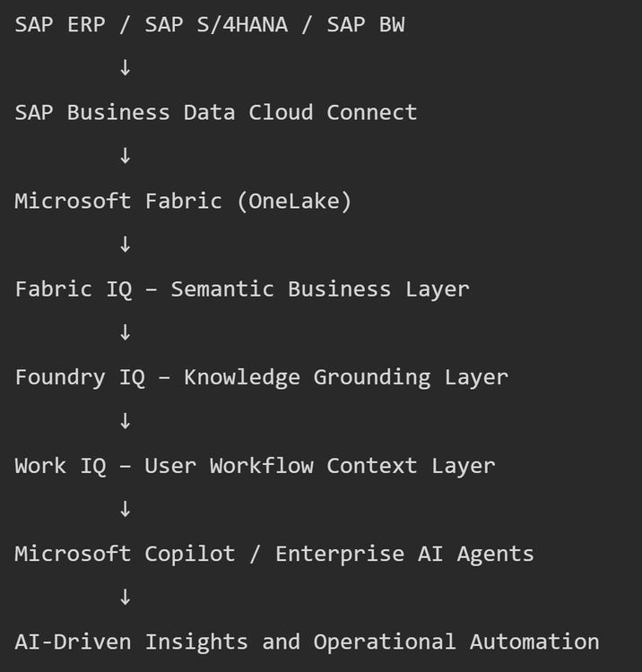Click the Microsoft Fabric text
Viewport: 642px width, 672px height.
(118, 201)
